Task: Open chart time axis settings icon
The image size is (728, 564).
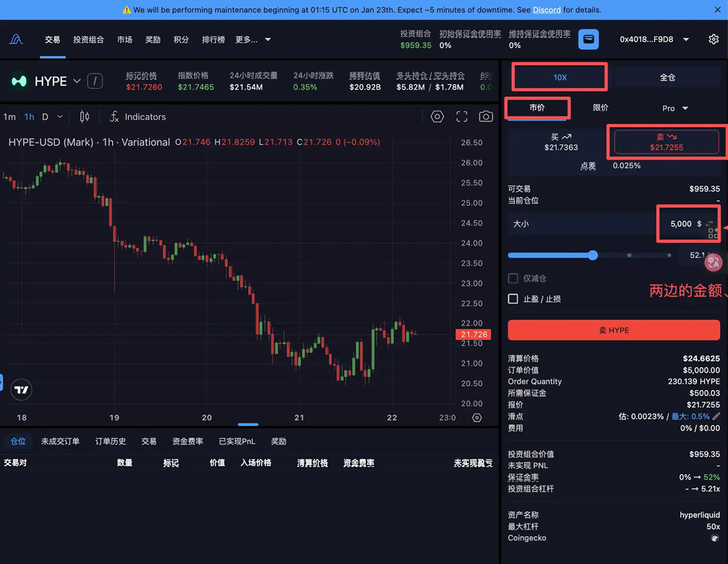Action: 477,418
